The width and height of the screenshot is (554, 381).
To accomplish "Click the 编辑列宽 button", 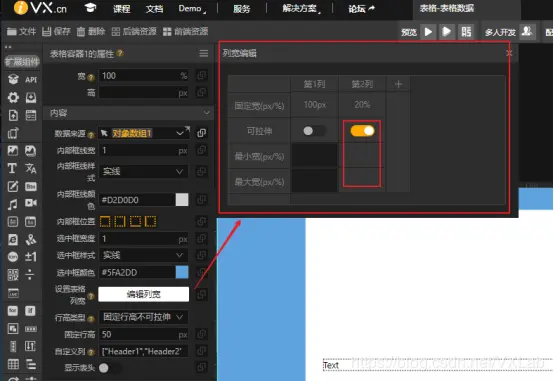I will [143, 294].
